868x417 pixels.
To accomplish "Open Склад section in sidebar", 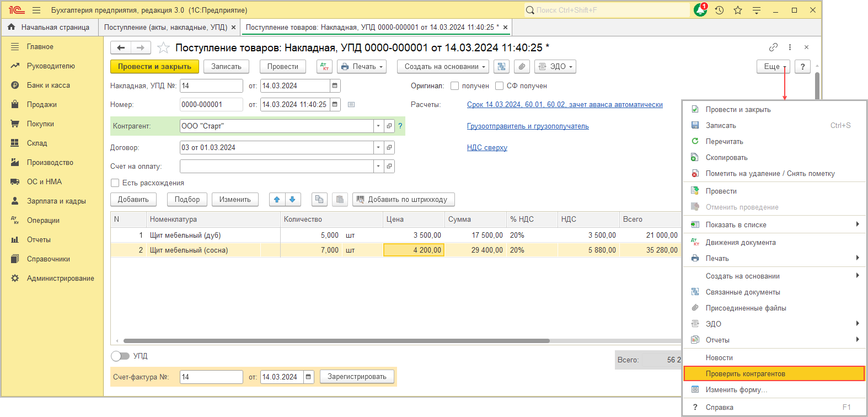I will point(36,143).
